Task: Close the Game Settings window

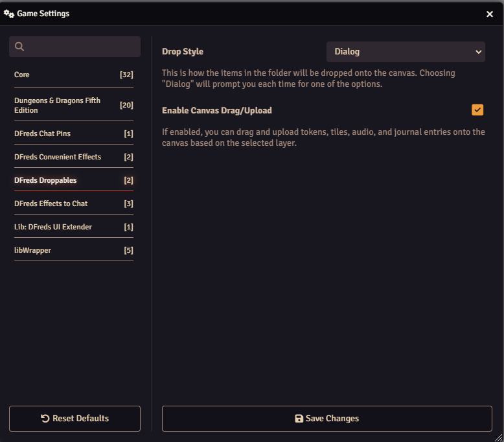Action: tap(490, 14)
